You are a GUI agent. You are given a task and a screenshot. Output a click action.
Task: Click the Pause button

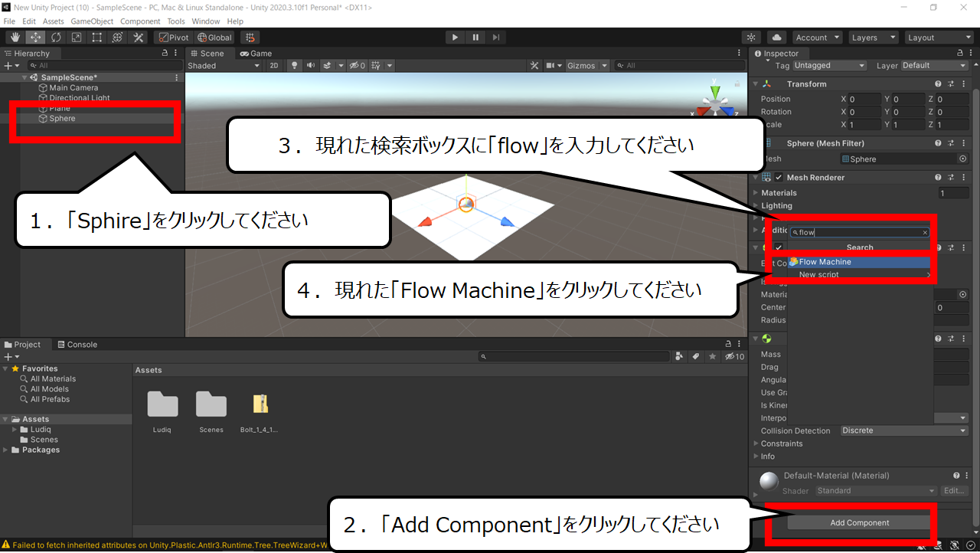click(475, 37)
